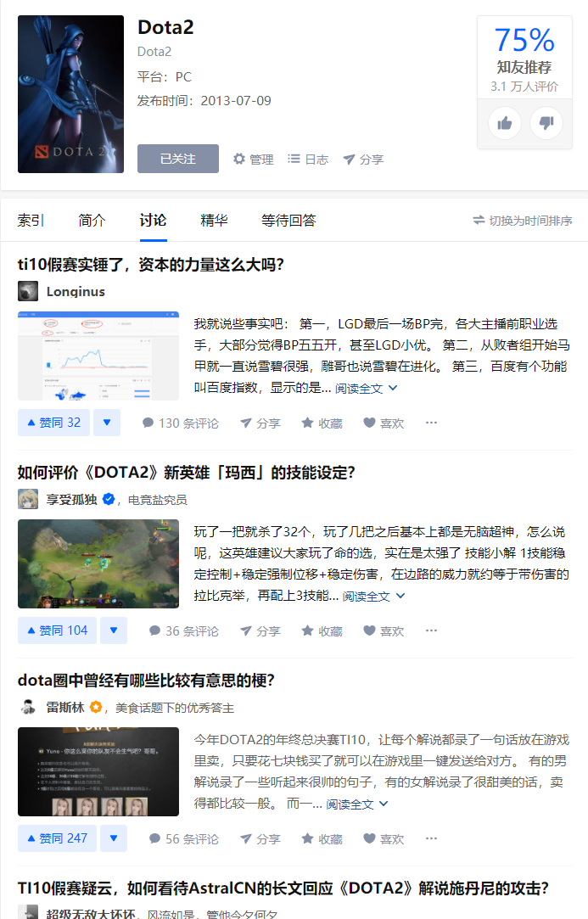Upvote with 赞同 104 button
The image size is (588, 919).
pos(58,630)
